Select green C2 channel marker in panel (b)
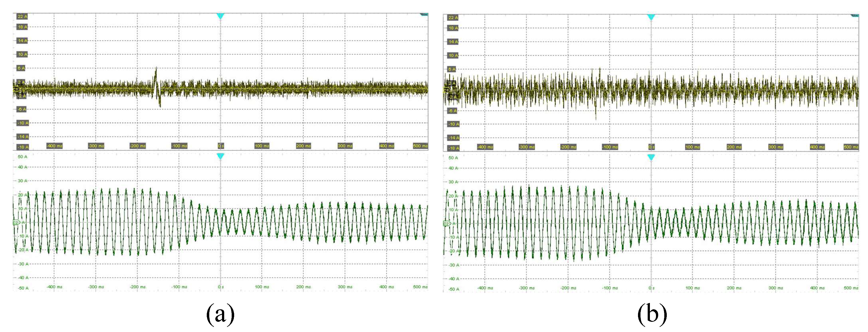This screenshot has width=868, height=332. [446, 224]
